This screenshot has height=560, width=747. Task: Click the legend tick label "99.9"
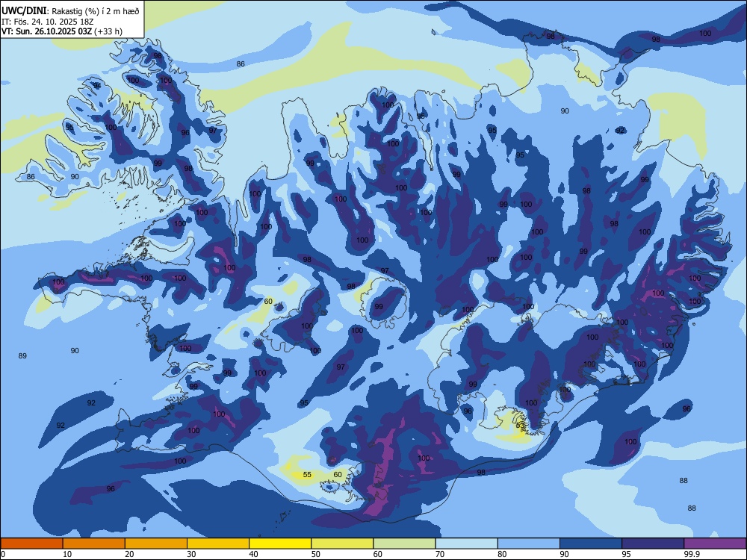coord(692,554)
